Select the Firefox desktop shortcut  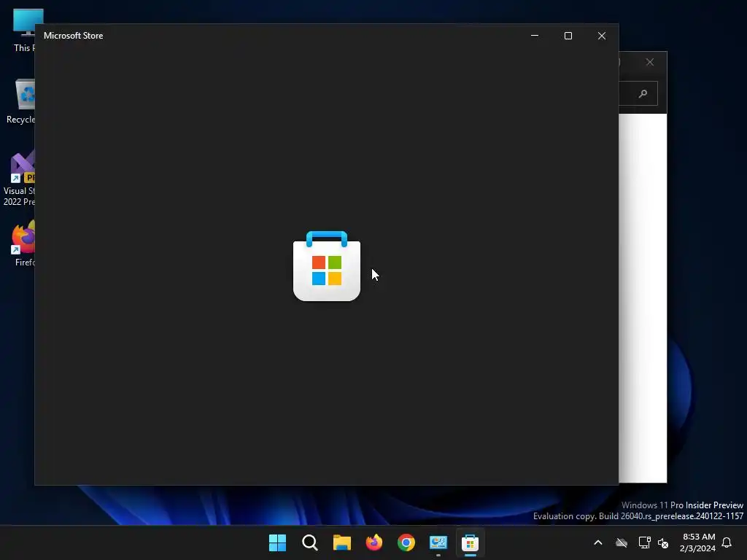(x=24, y=243)
